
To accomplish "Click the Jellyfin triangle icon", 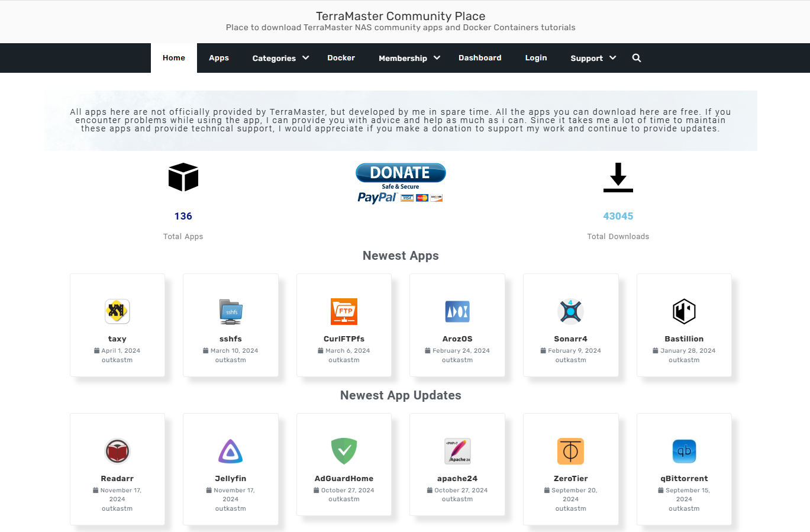I will (231, 451).
